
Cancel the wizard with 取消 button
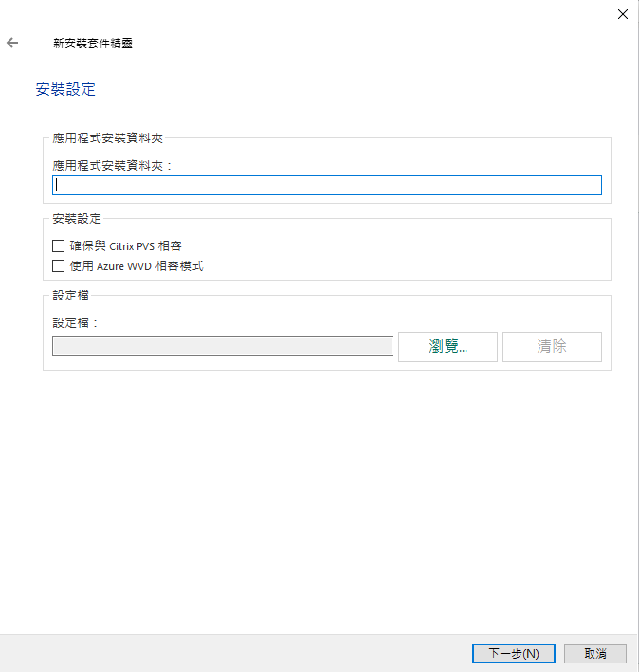tap(594, 653)
